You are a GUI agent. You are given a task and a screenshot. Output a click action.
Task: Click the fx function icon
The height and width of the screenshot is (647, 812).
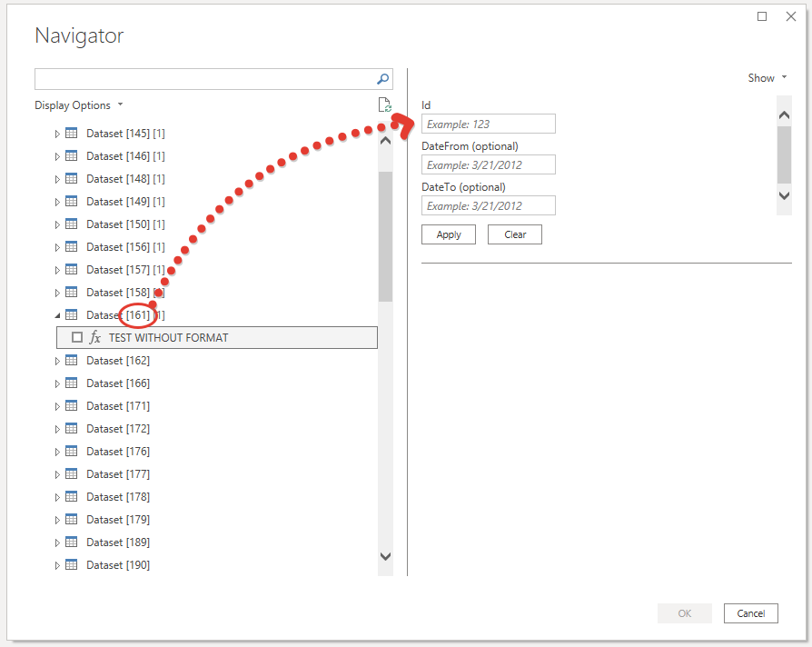(x=95, y=338)
